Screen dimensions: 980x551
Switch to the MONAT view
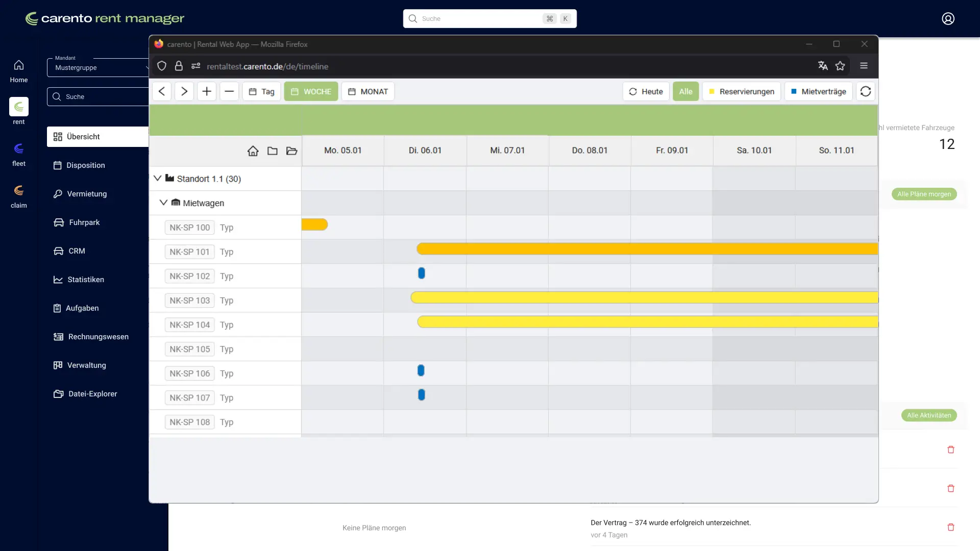point(367,91)
